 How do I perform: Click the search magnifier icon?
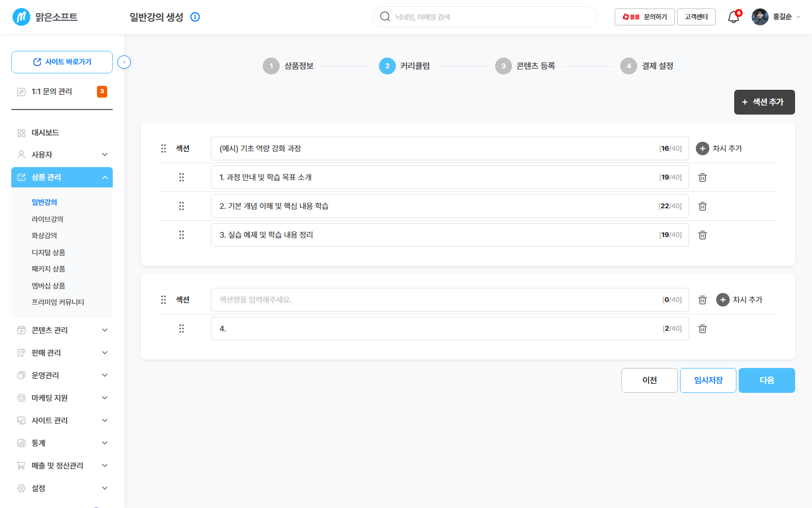point(385,16)
